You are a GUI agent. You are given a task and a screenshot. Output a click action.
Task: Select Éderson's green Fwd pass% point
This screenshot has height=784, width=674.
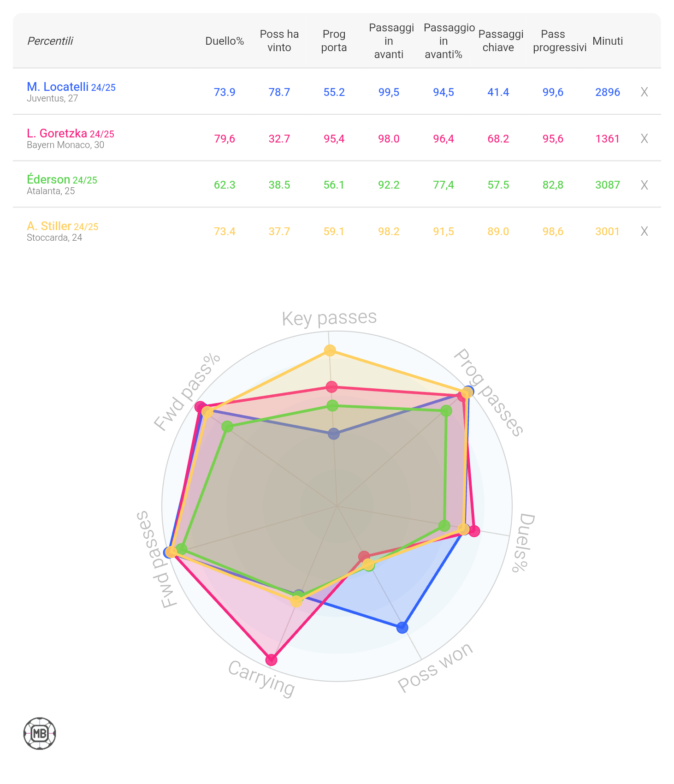(227, 427)
